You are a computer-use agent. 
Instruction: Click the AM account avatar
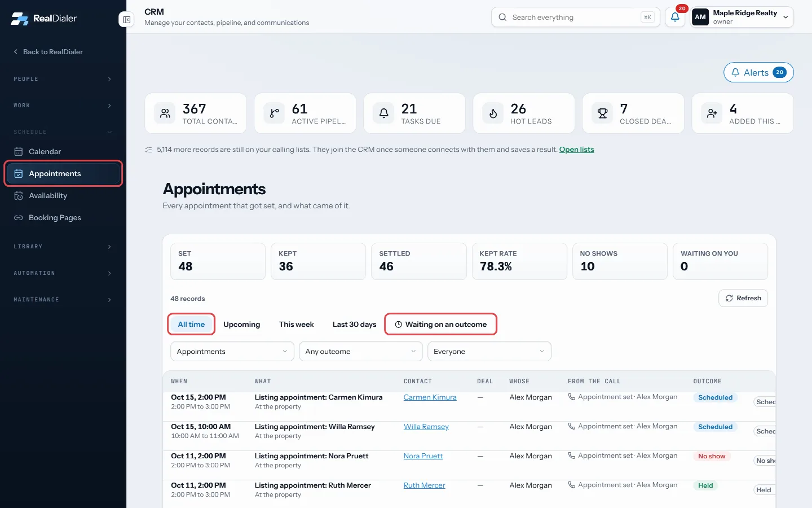click(700, 17)
